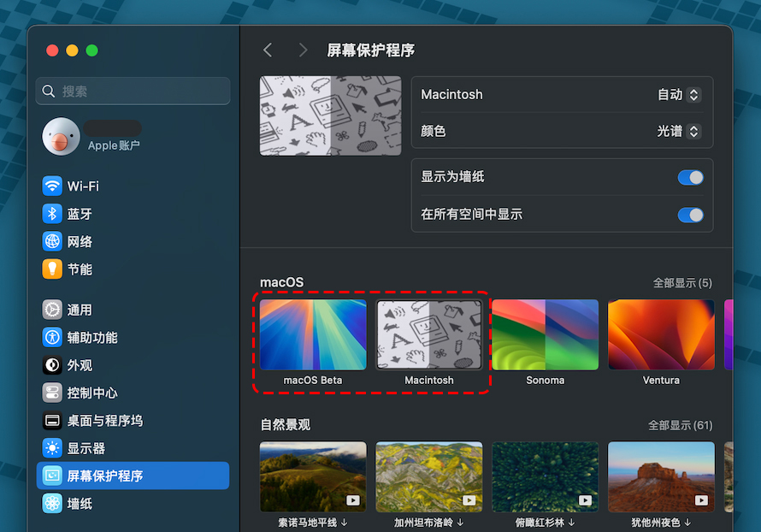Click the Control Center icon
Screen dimensions: 761x532
[52, 393]
